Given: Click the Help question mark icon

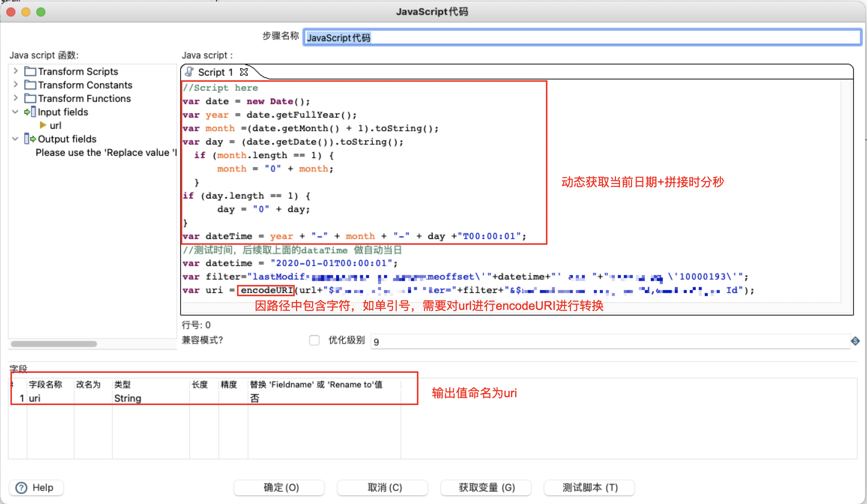Looking at the screenshot, I should click(21, 488).
